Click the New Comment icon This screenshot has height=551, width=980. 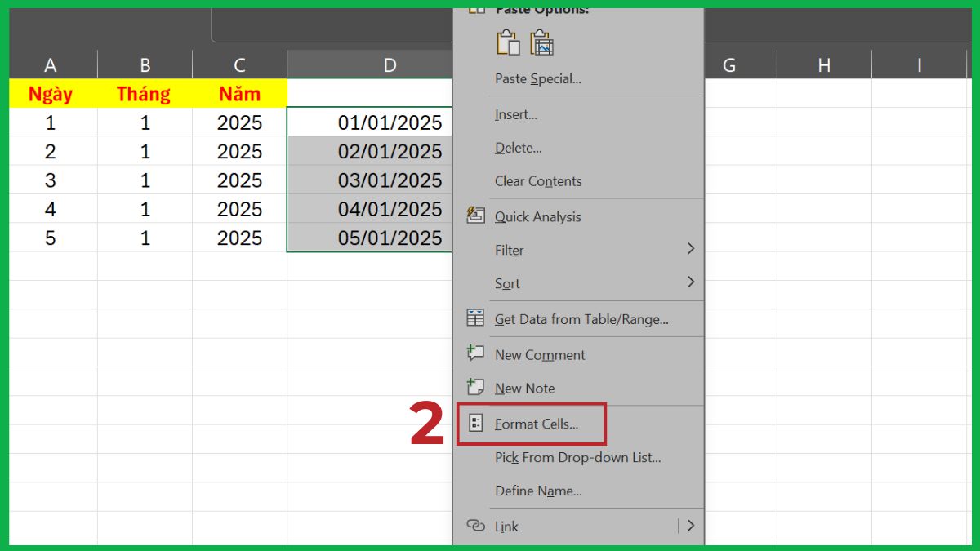(x=475, y=353)
